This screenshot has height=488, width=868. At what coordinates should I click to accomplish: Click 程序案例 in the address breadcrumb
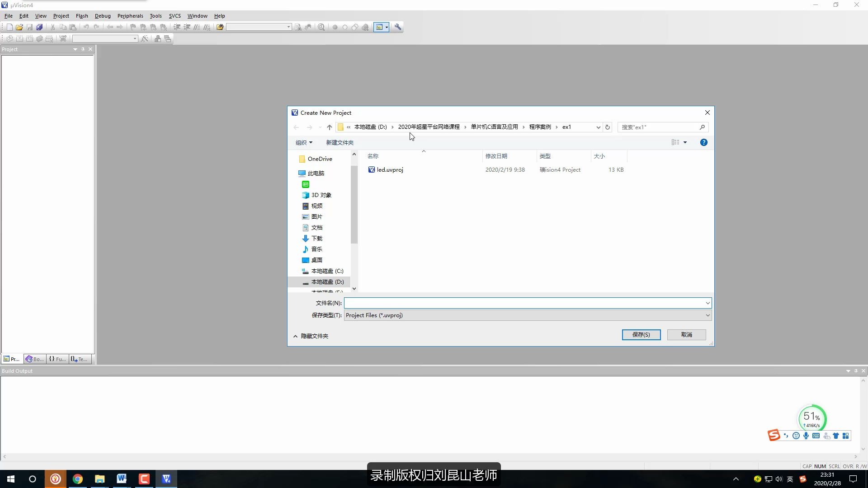tap(540, 127)
